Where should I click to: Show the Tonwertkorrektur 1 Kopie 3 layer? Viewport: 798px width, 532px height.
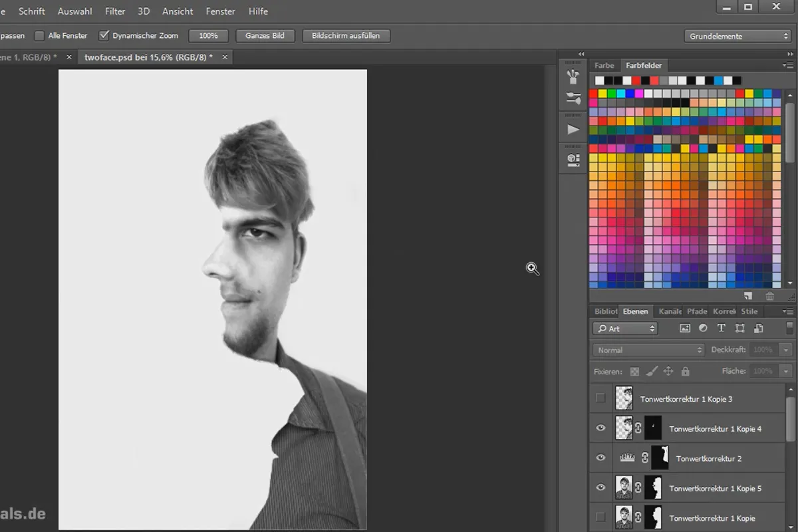600,398
